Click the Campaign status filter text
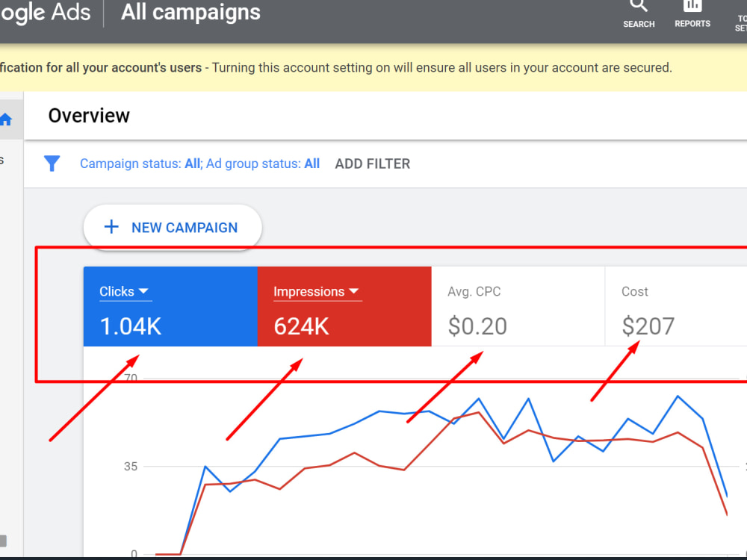This screenshot has height=560, width=747. pyautogui.click(x=199, y=164)
